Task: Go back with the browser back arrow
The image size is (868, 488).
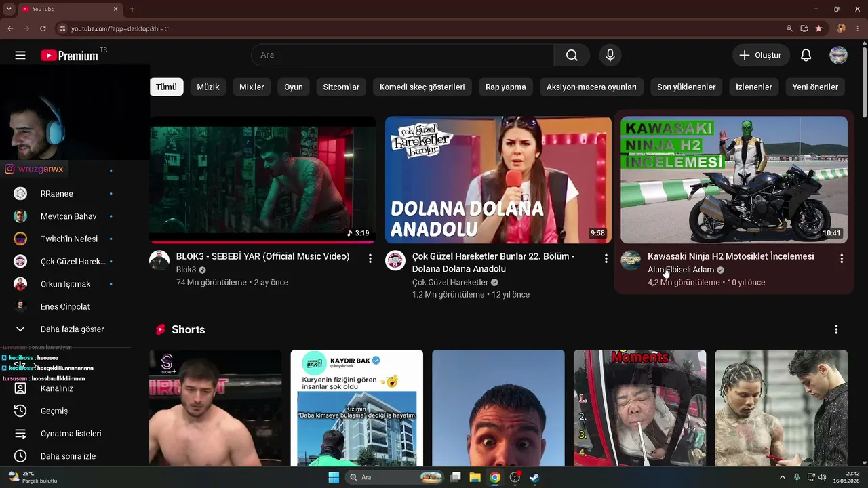Action: pyautogui.click(x=10, y=28)
